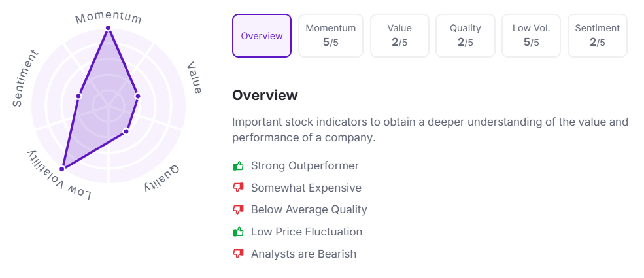Click the thumbs-down icon beside Analysts are Bearish
Screen dimensions: 644x278
click(x=238, y=254)
